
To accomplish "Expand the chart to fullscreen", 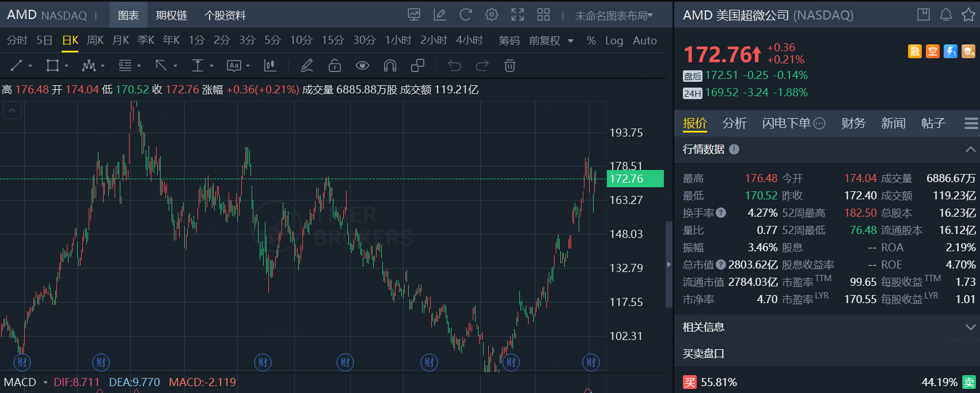I will (518, 15).
